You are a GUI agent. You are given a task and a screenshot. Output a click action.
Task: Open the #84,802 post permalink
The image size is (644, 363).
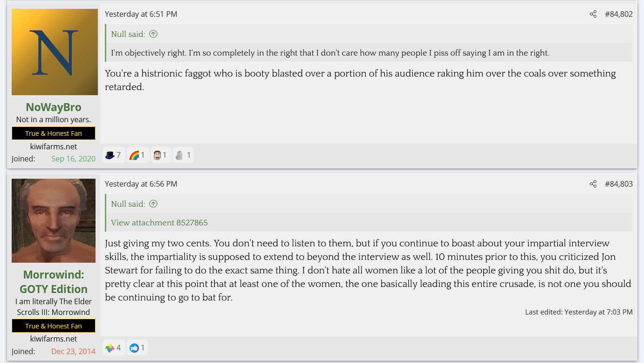(x=618, y=14)
